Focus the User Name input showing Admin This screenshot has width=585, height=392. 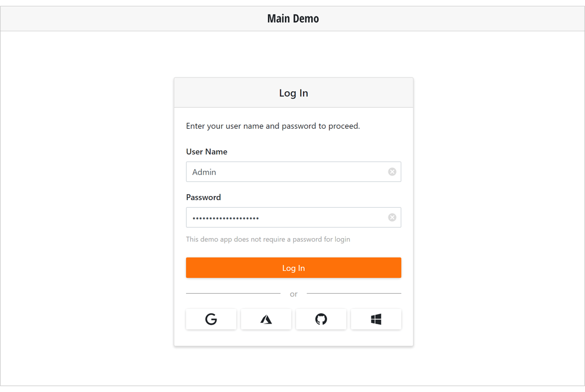coord(281,171)
